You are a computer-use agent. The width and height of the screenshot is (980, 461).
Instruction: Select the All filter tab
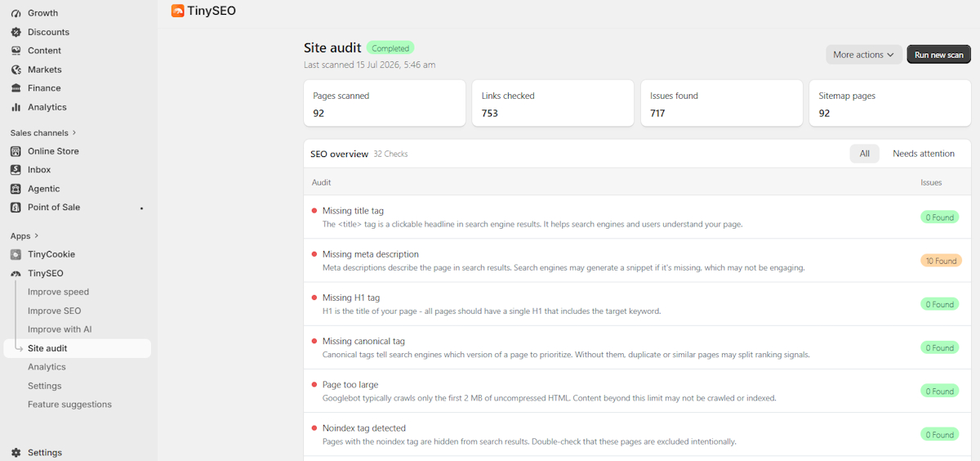click(864, 154)
